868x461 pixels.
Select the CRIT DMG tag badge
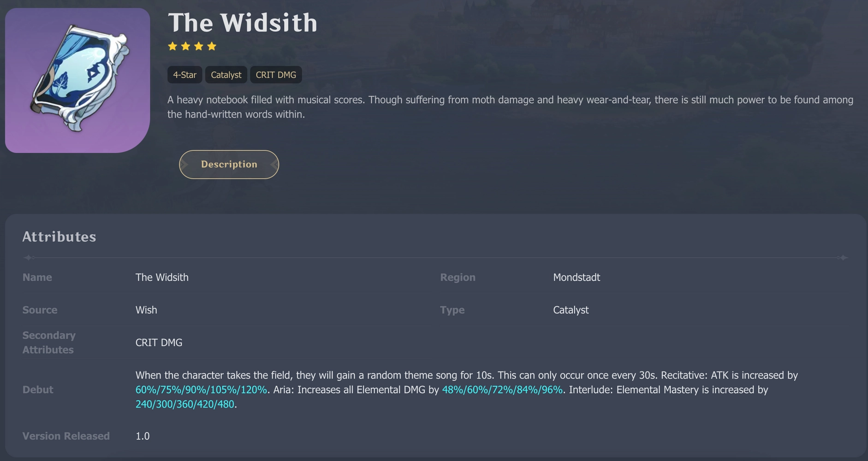click(x=276, y=75)
